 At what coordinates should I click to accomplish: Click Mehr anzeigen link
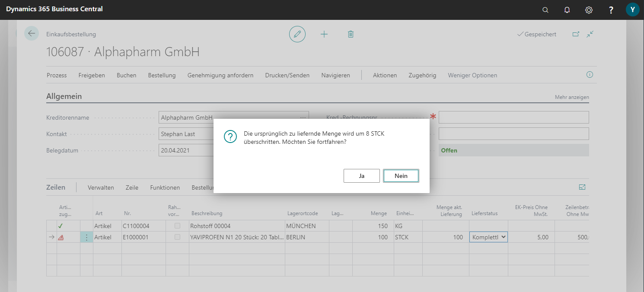[x=572, y=97]
